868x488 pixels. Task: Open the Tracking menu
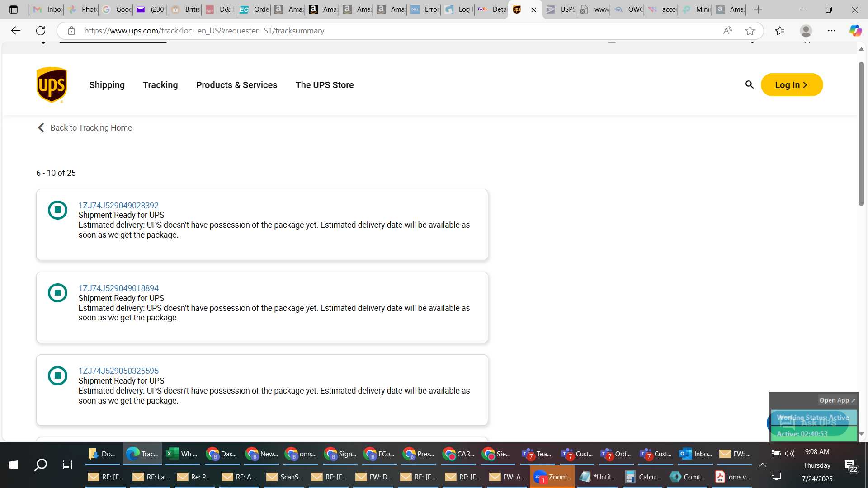pos(160,85)
